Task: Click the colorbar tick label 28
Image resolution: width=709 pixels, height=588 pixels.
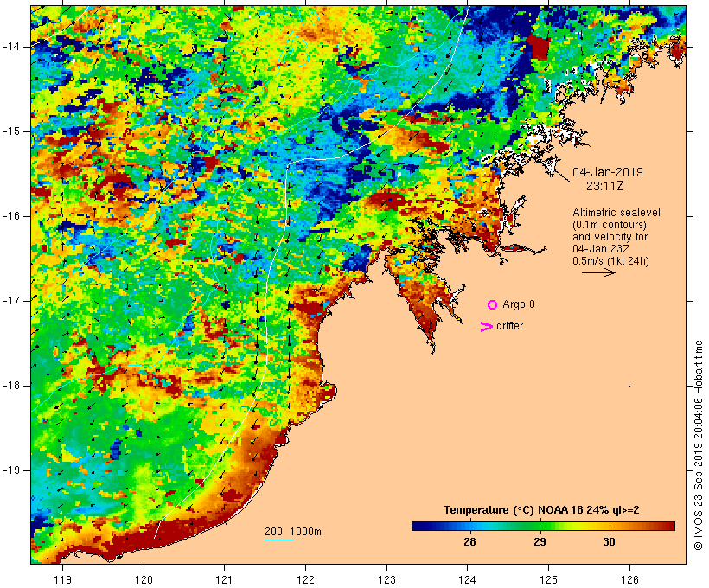Action: pos(469,542)
